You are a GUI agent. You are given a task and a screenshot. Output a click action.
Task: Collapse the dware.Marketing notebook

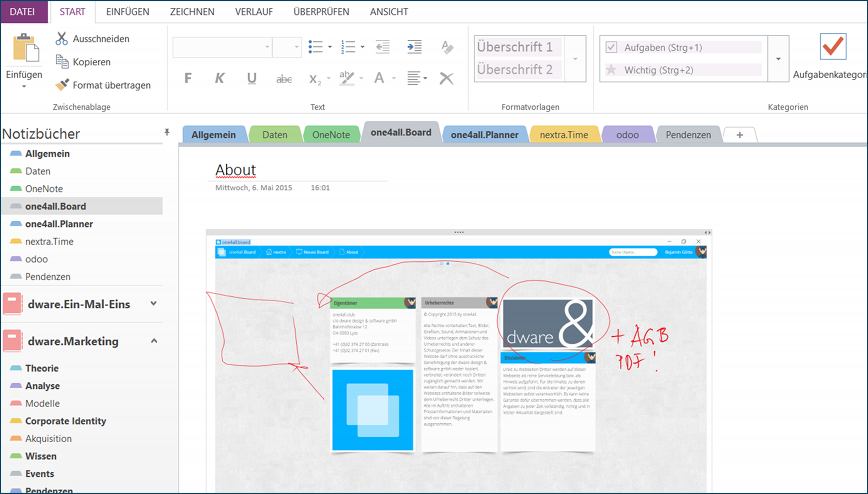click(x=154, y=341)
